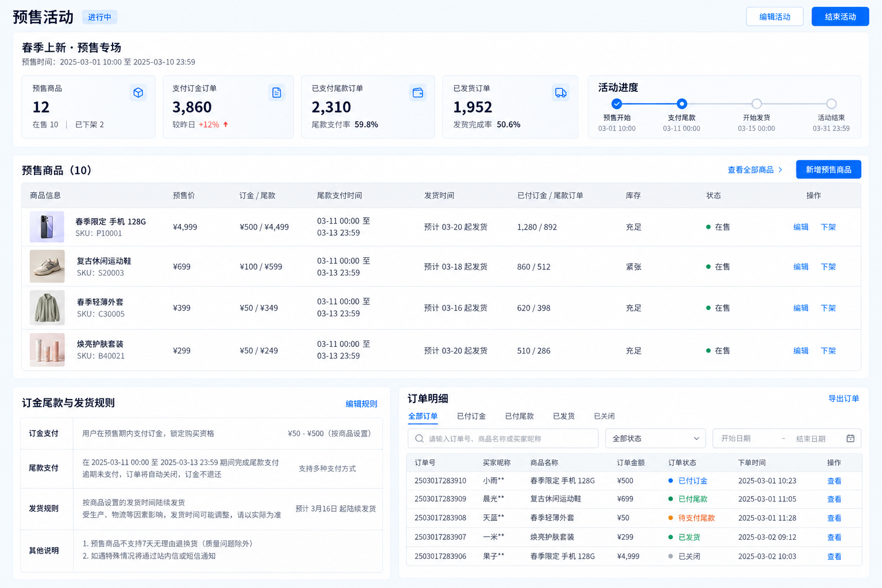Click the jacket product thumbnail
Screen dimensions: 882x588
[47, 308]
